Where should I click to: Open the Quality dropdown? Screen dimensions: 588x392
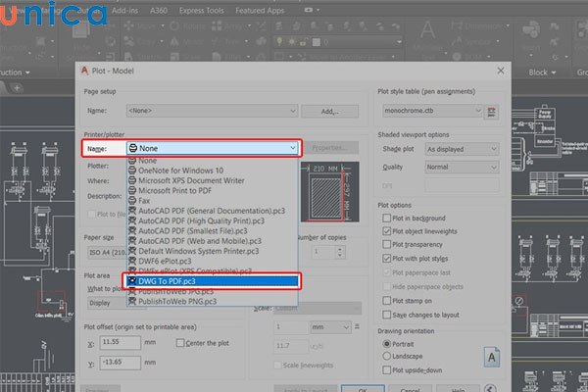pyautogui.click(x=462, y=167)
